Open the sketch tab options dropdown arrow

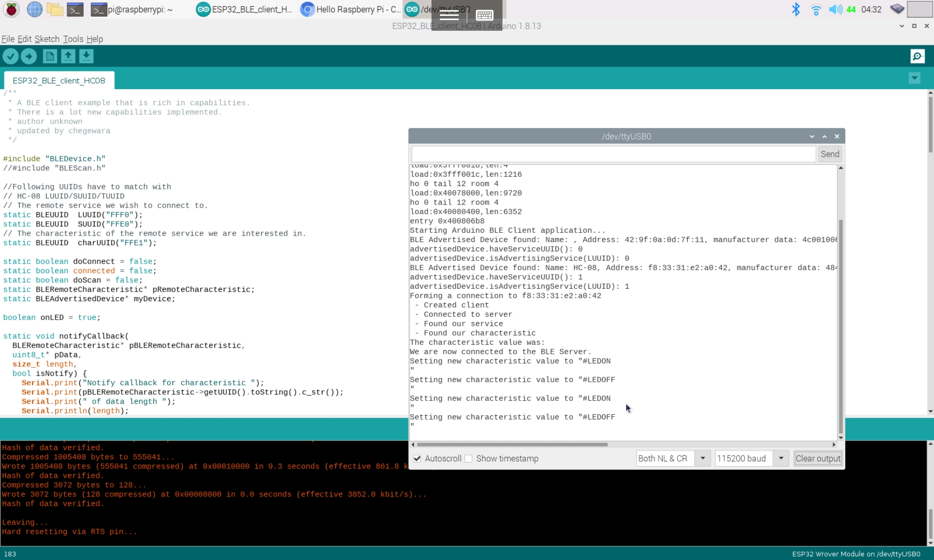point(914,77)
